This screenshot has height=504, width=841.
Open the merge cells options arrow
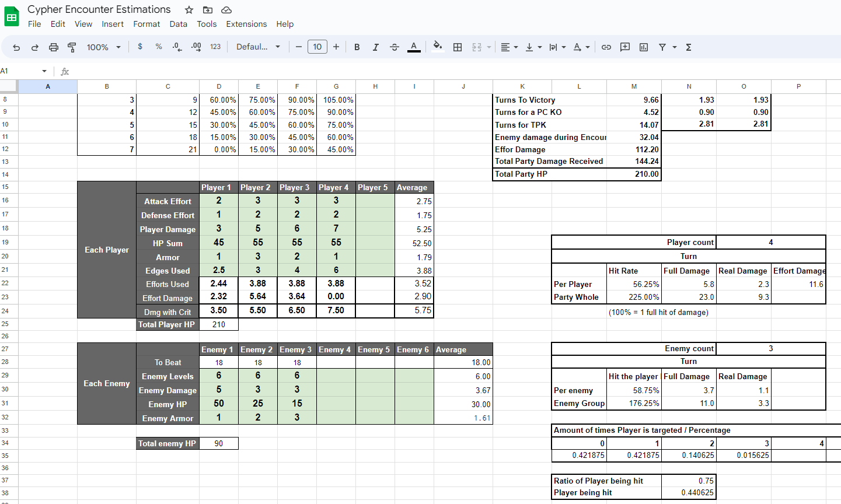point(488,47)
